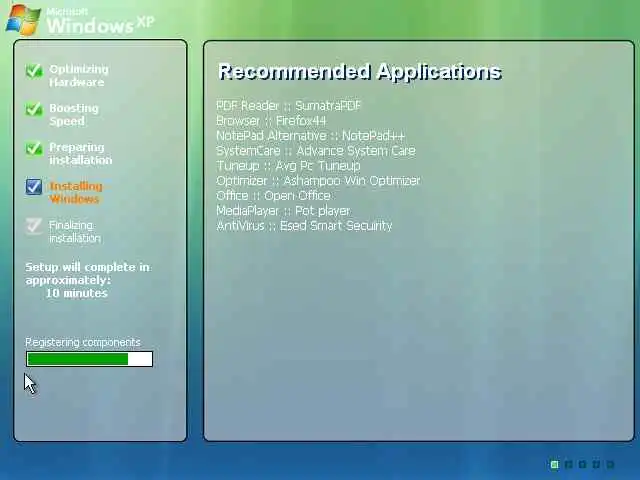This screenshot has height=480, width=640.
Task: Click the Windows XP flag logo
Action: 23,19
